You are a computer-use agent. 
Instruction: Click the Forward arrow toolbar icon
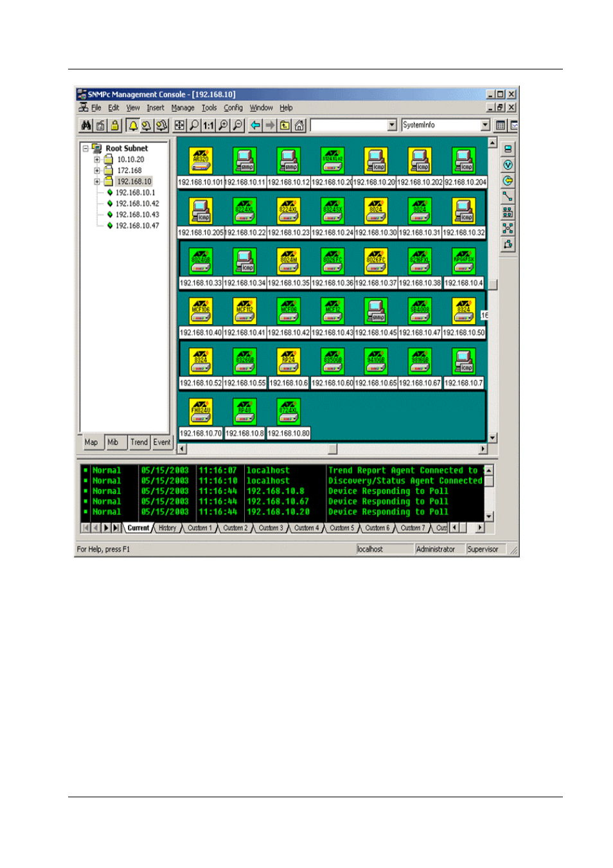270,125
